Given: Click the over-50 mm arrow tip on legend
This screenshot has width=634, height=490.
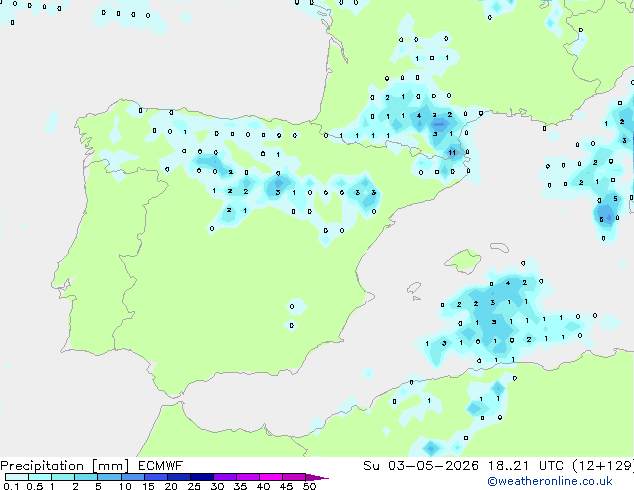Looking at the screenshot, I should (317, 477).
